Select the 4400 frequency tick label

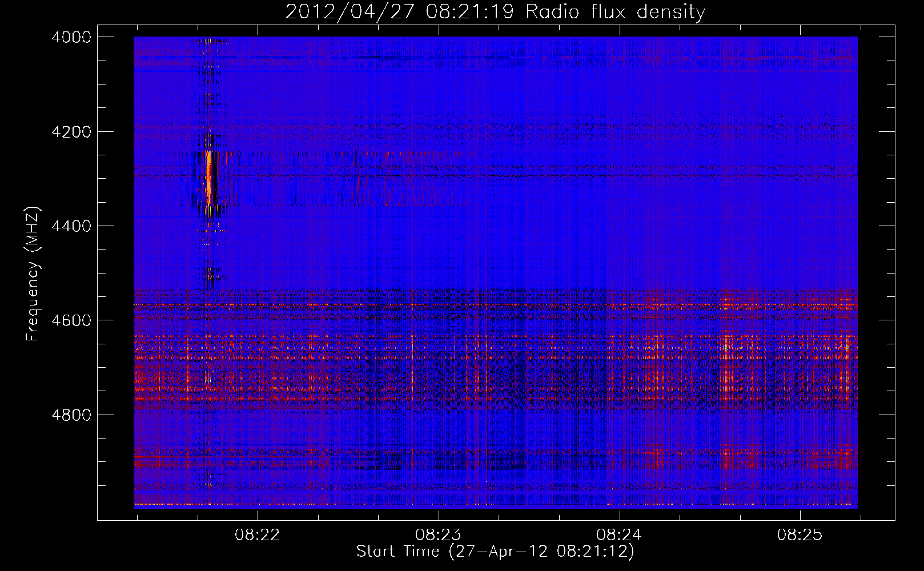point(71,226)
